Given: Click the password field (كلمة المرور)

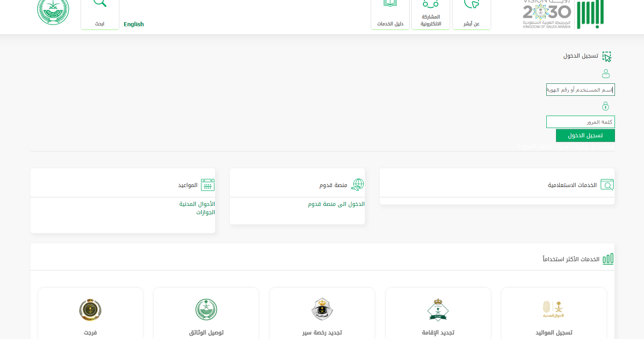Looking at the screenshot, I should 580,122.
